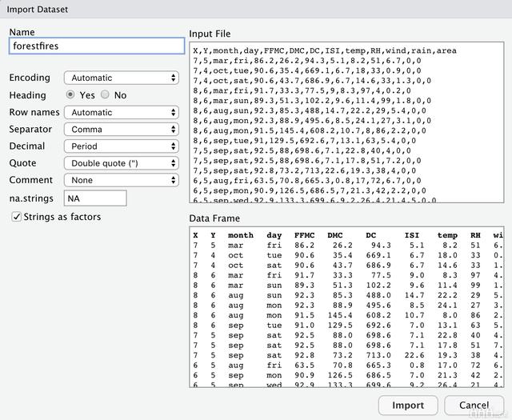Open the Encoding dropdown
This screenshot has width=512, height=420.
click(x=122, y=78)
